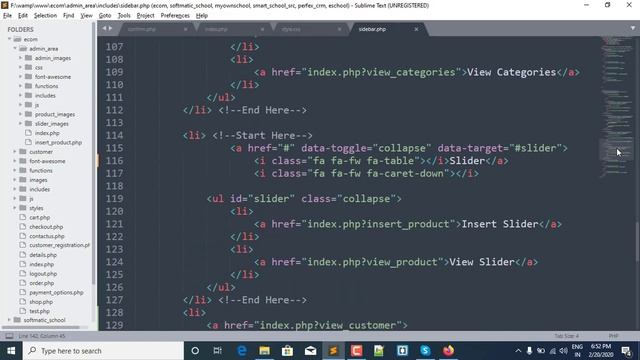Click the Cortana circle icon in taskbar

[195, 351]
